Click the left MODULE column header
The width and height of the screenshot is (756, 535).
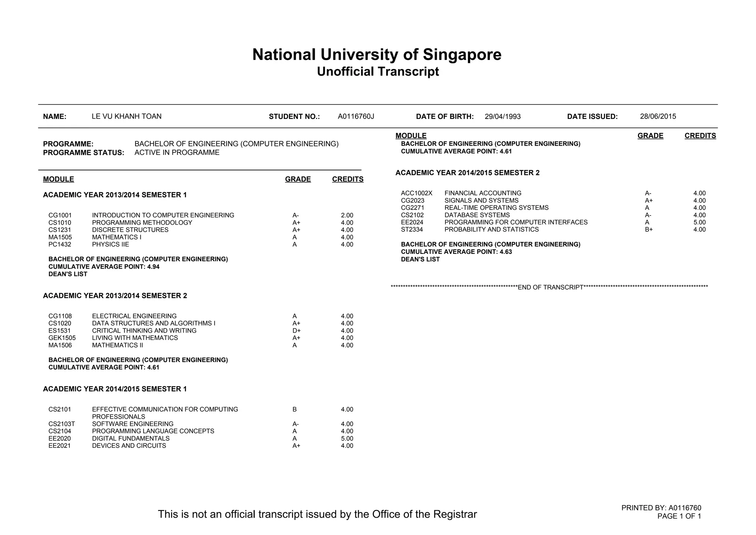pos(58,179)
